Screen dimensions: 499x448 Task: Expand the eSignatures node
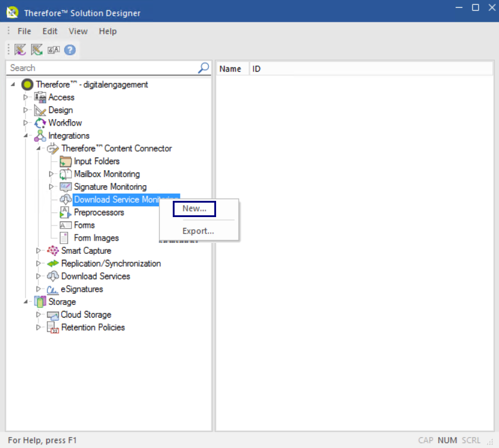click(38, 289)
